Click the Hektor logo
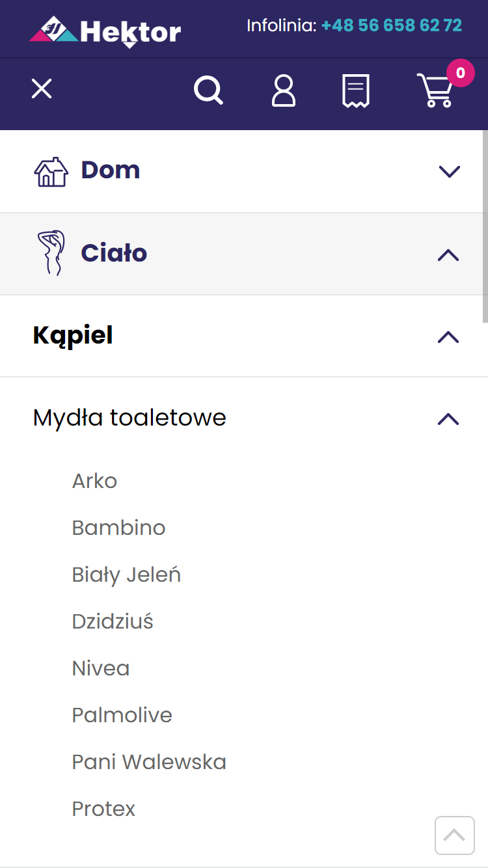488x868 pixels. (105, 31)
